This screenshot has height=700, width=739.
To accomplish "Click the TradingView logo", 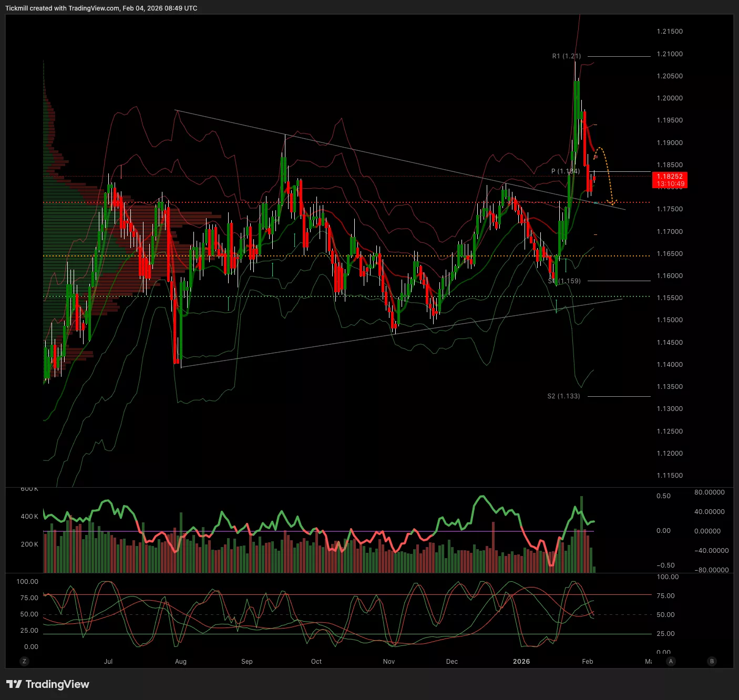I will point(48,684).
